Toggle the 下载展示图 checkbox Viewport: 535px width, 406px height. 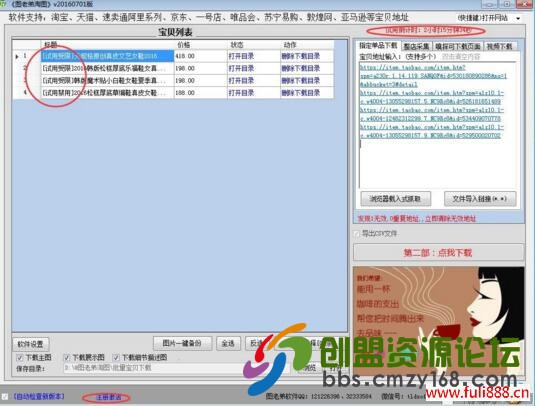67,358
